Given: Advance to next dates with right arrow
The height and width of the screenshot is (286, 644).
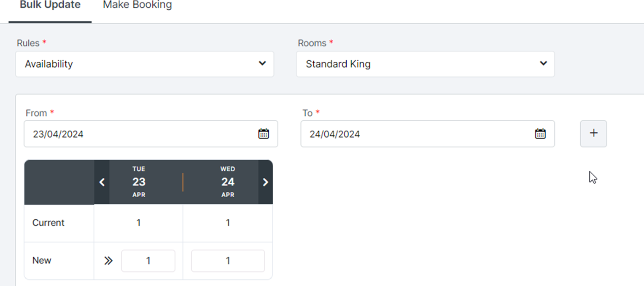Looking at the screenshot, I should coord(265,182).
